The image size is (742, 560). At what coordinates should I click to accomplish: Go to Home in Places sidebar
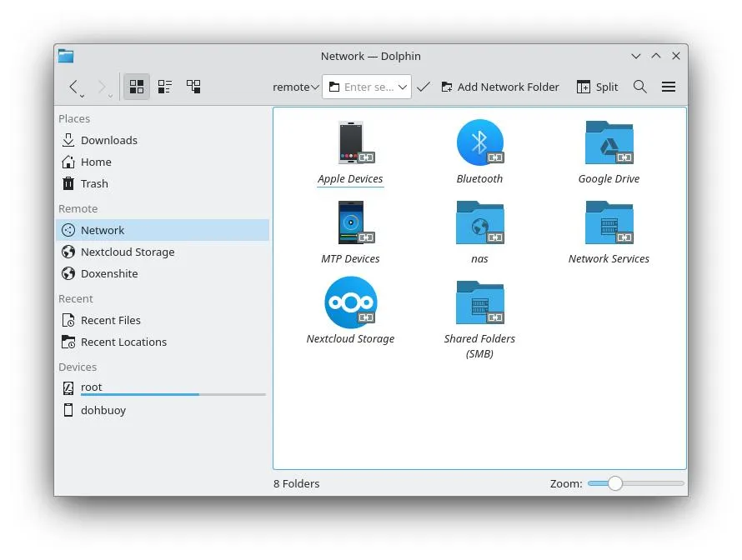(x=163, y=162)
